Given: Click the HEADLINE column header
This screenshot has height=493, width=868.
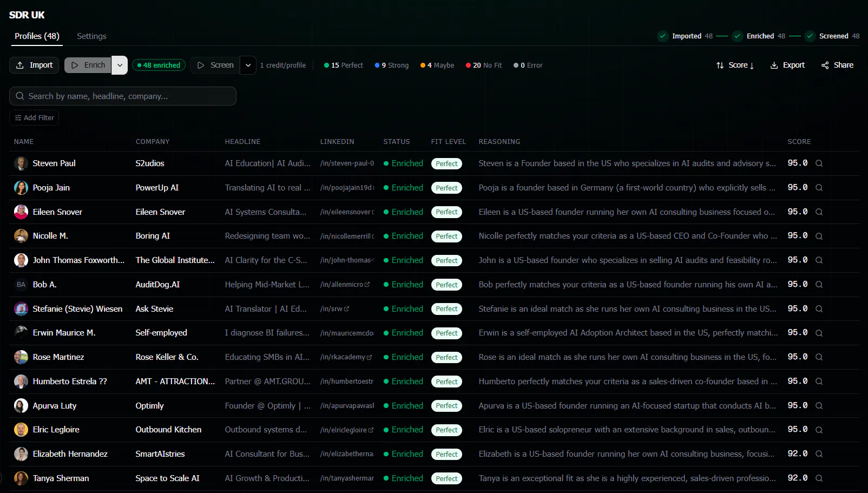Looking at the screenshot, I should pos(242,142).
